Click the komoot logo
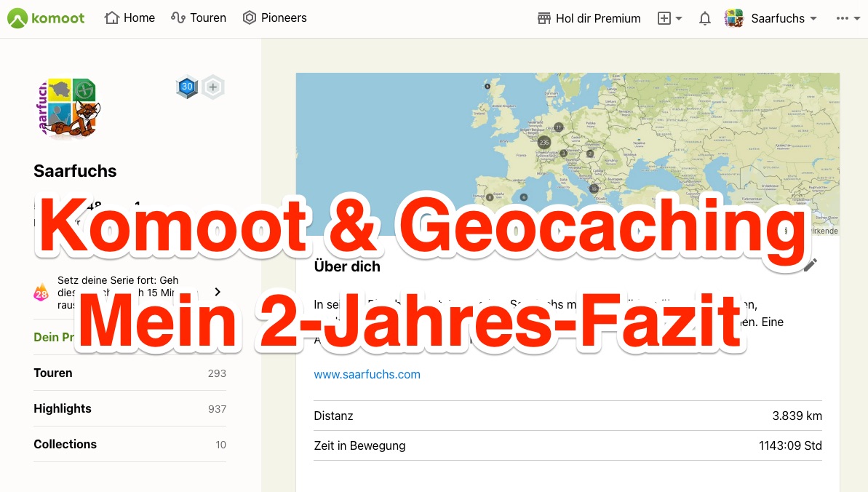The height and width of the screenshot is (492, 868). coord(46,18)
